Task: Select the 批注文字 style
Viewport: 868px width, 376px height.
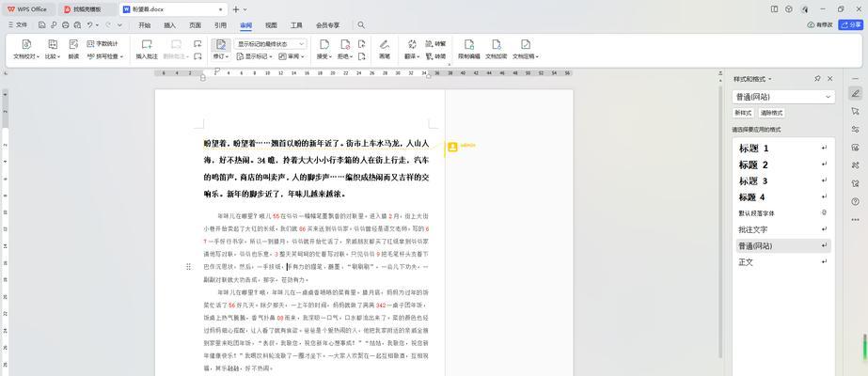Action: pos(782,229)
